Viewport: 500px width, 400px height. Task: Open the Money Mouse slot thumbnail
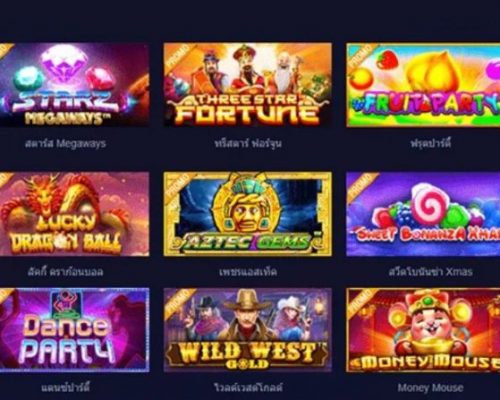click(423, 330)
